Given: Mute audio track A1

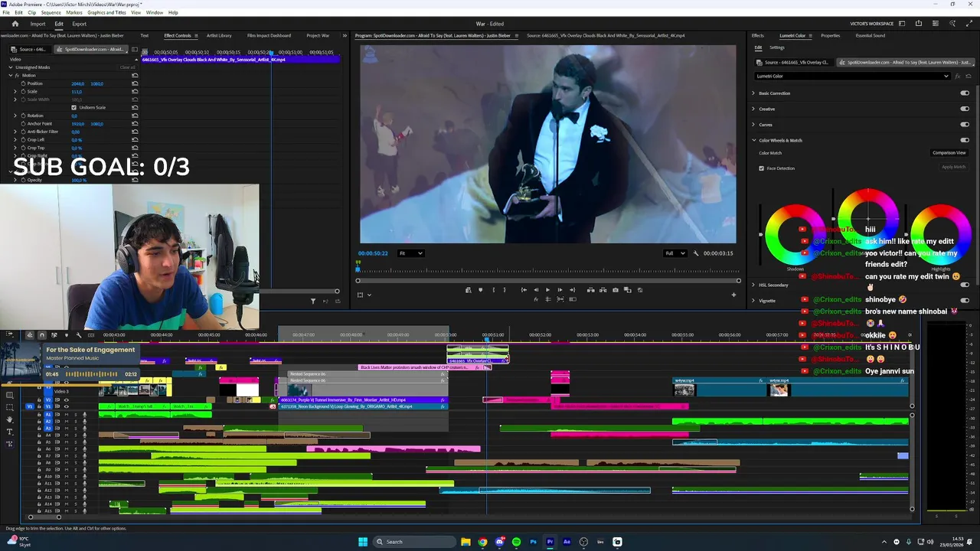Looking at the screenshot, I should 66,414.
